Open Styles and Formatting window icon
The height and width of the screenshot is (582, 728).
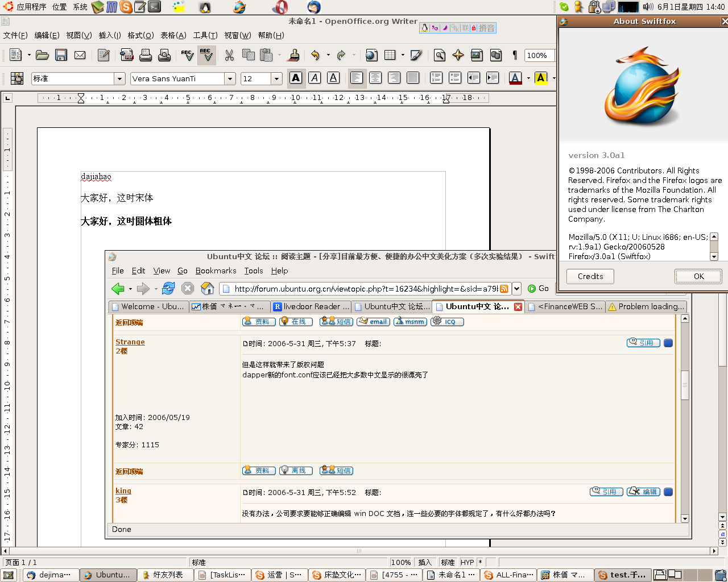click(x=16, y=78)
